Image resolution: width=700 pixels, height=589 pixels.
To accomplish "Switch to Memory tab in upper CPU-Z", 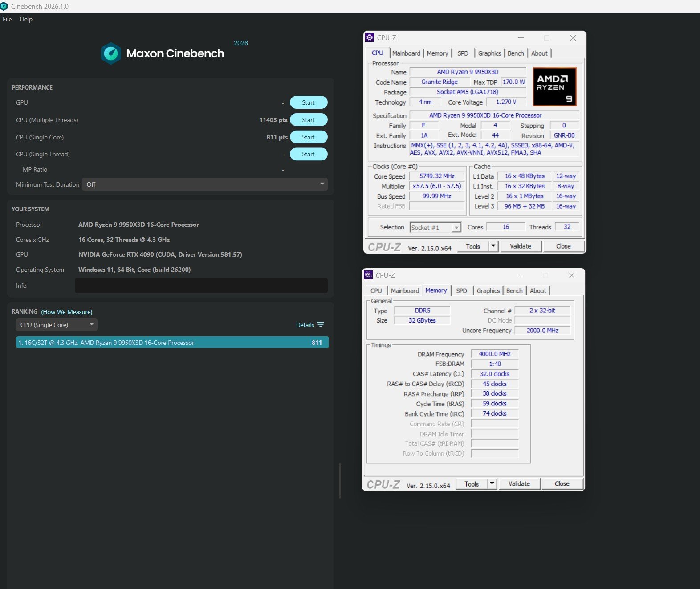I will pyautogui.click(x=437, y=53).
